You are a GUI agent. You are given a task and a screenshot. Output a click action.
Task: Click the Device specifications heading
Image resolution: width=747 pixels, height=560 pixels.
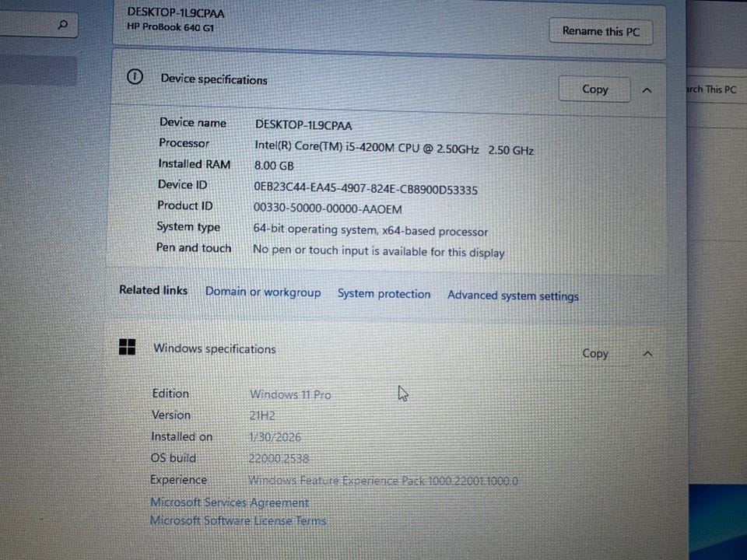tap(214, 79)
